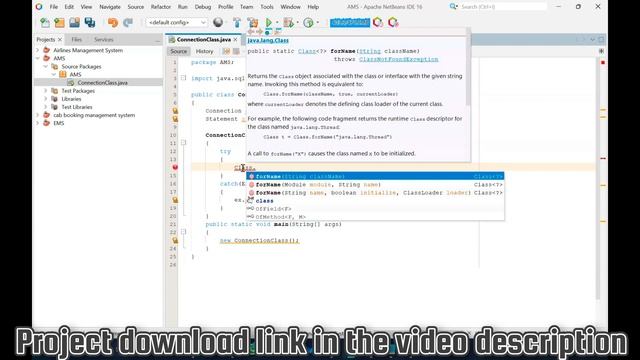Open the Help menu

(313, 7)
